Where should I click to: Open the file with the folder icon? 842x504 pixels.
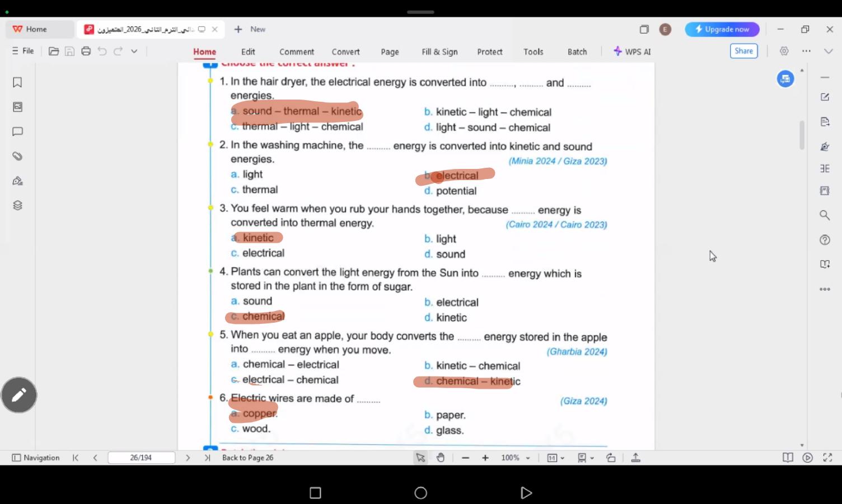[54, 51]
